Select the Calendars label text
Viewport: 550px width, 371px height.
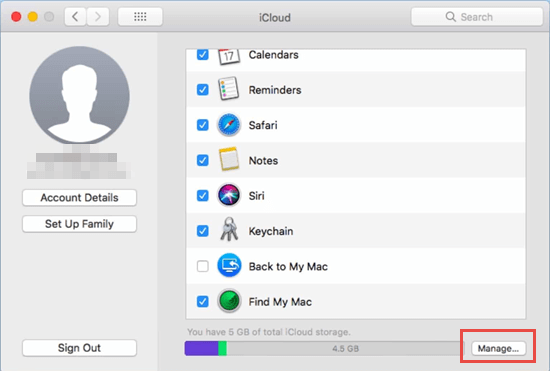click(274, 55)
